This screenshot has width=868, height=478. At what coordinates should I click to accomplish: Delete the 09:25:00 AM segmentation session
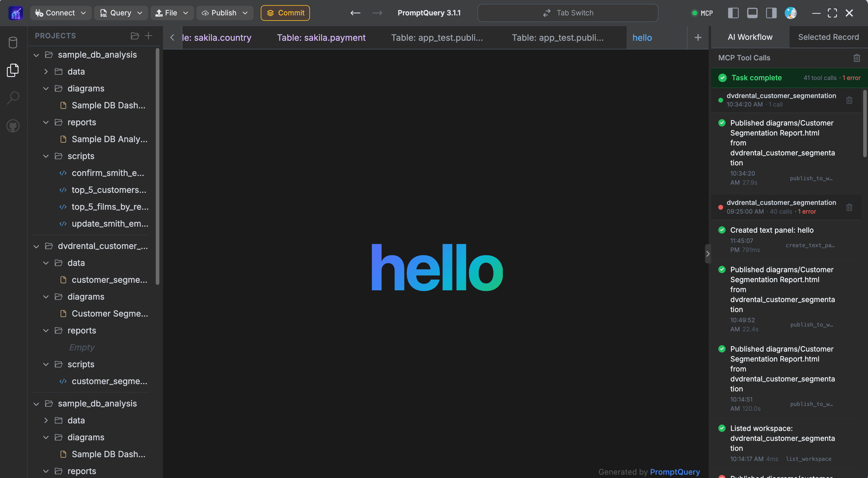849,207
